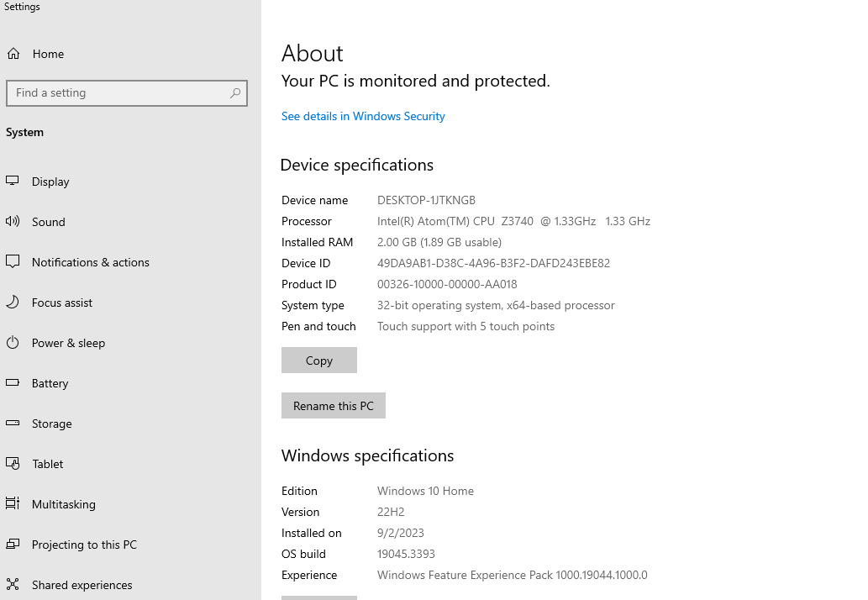Click the Battery icon in sidebar

coord(13,383)
